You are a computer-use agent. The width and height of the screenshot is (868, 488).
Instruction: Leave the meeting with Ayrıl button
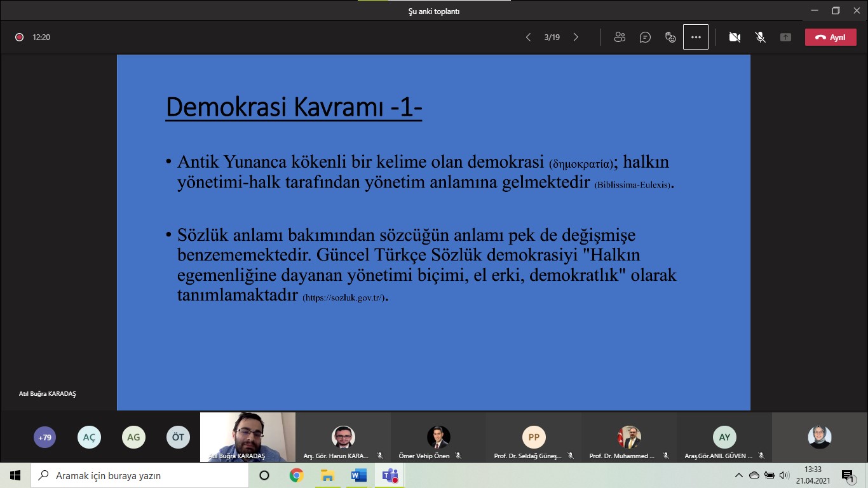tap(830, 37)
